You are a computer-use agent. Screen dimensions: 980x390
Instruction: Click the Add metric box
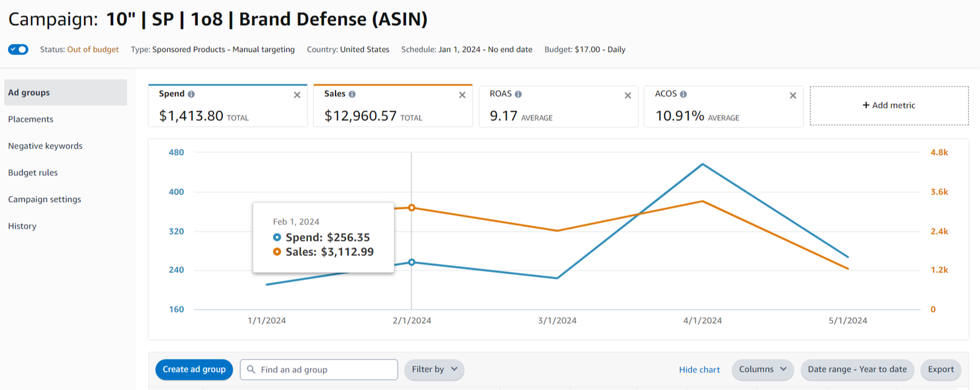coord(889,105)
